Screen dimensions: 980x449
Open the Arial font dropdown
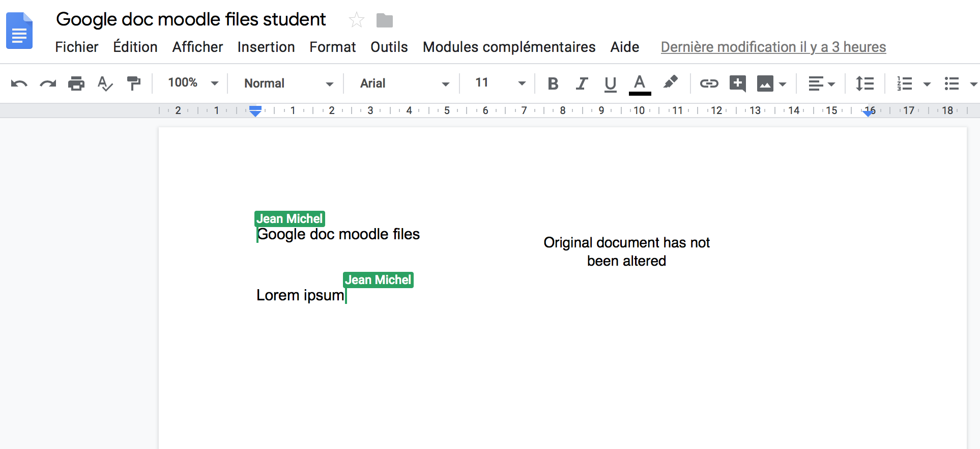click(405, 83)
